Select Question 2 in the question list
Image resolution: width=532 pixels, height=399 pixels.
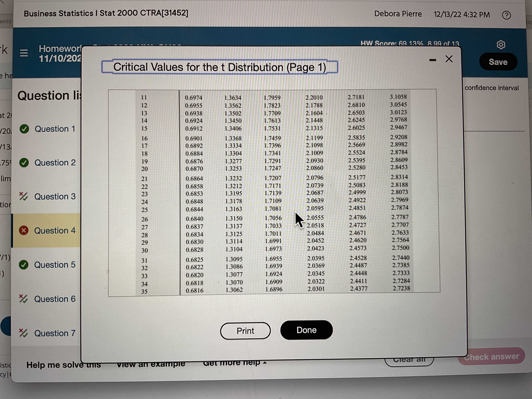click(x=55, y=163)
